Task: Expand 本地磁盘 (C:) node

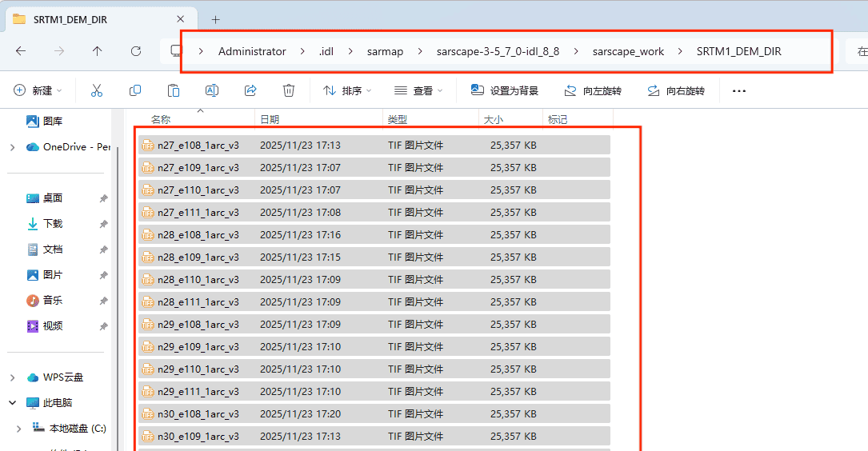Action: point(19,429)
